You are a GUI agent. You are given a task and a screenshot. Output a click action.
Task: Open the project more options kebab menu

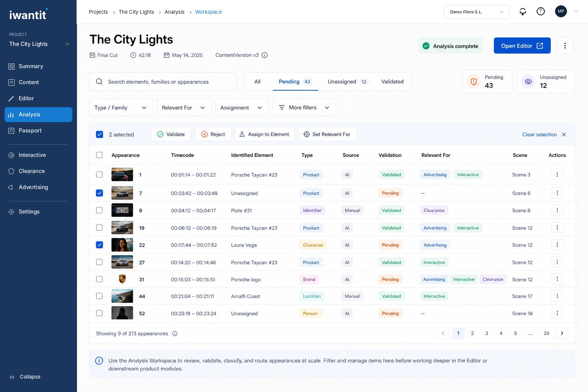click(x=565, y=46)
